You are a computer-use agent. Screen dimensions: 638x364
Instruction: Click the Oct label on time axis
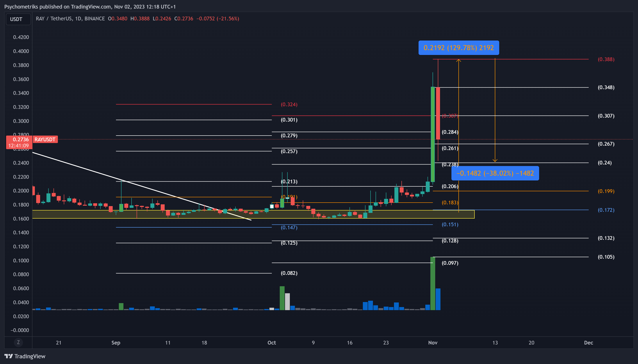pyautogui.click(x=271, y=343)
